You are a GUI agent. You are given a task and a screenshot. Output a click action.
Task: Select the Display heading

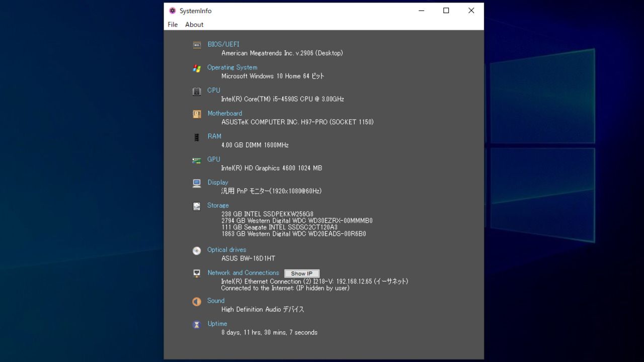coord(218,183)
